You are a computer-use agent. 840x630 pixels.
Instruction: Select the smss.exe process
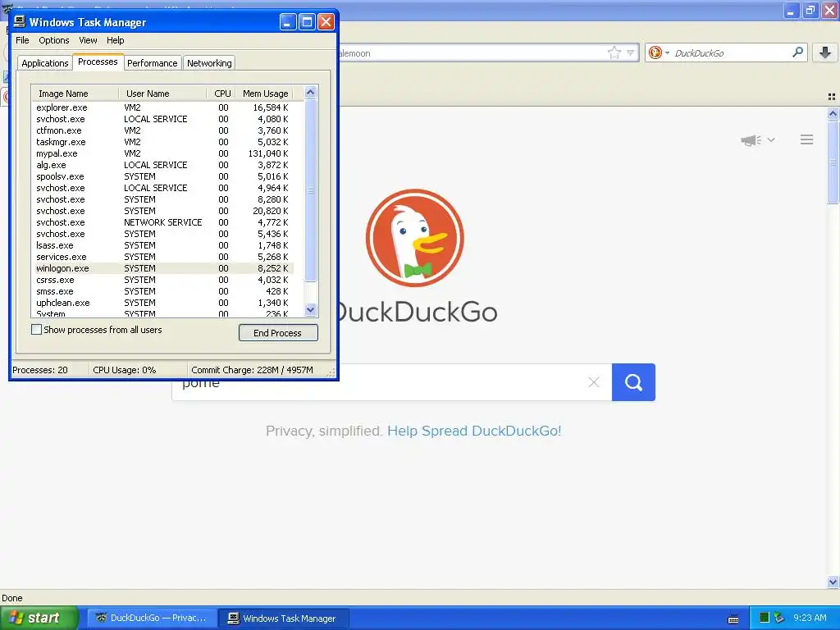[163, 291]
